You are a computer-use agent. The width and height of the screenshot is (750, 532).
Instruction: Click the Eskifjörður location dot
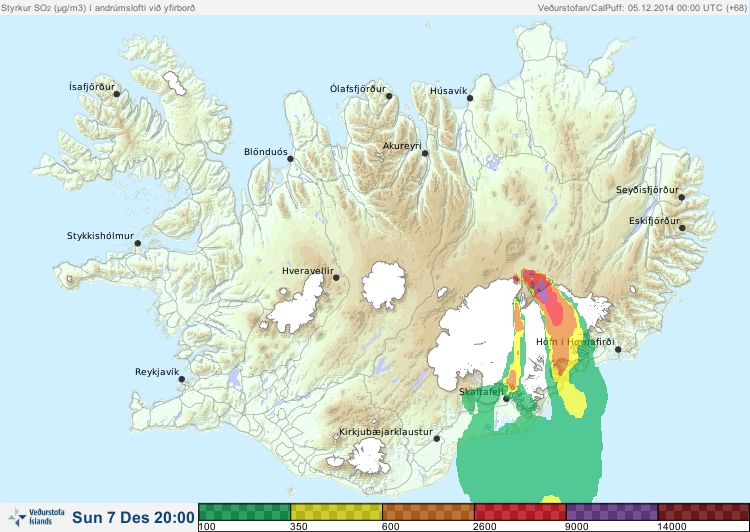[x=682, y=228]
